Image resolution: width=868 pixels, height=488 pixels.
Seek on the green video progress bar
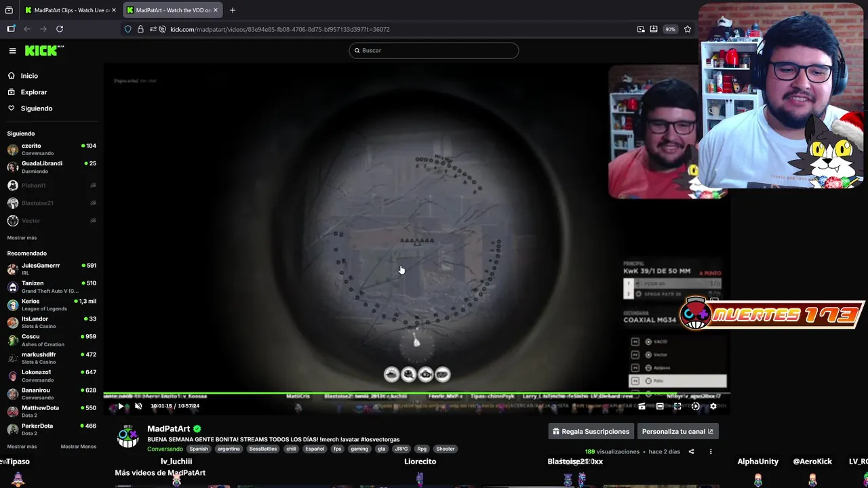coord(416,393)
